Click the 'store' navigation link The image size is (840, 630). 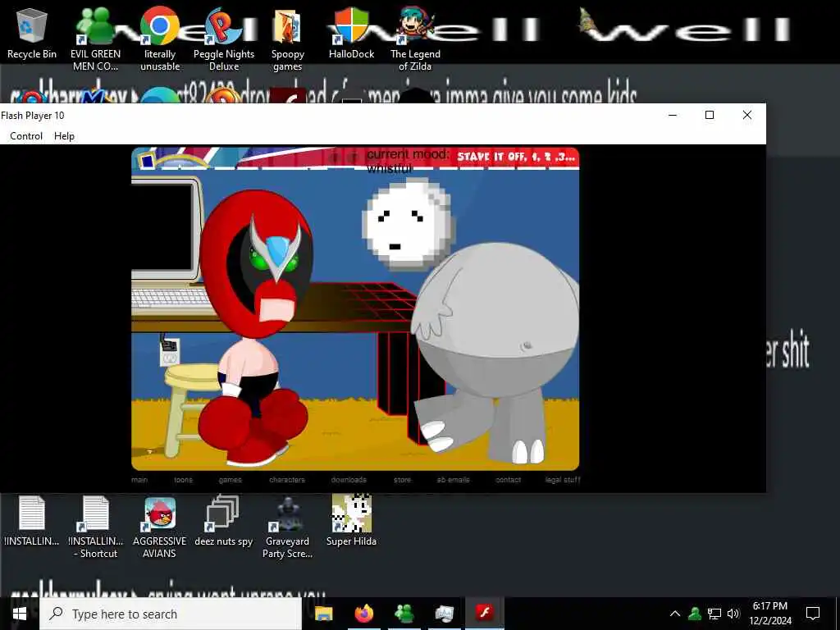click(402, 479)
